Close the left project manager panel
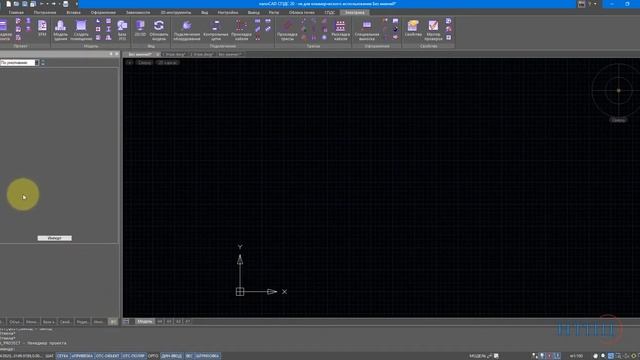This screenshot has height=360, width=640. (117, 54)
